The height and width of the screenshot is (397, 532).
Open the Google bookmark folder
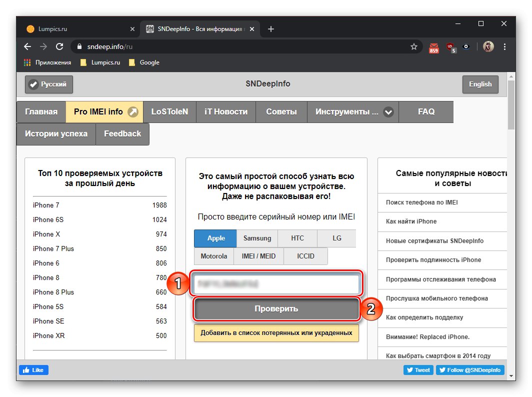tap(144, 62)
